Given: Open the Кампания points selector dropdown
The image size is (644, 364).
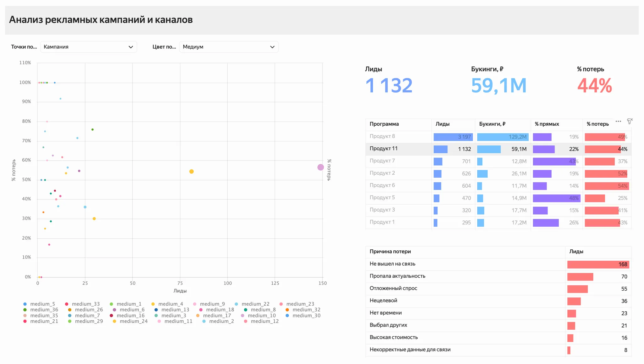Looking at the screenshot, I should pyautogui.click(x=88, y=47).
